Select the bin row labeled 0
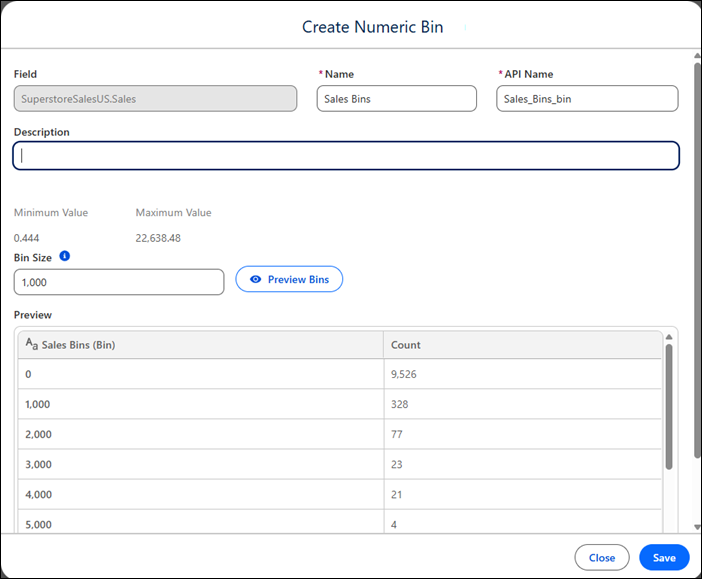This screenshot has width=702, height=579. [340, 374]
